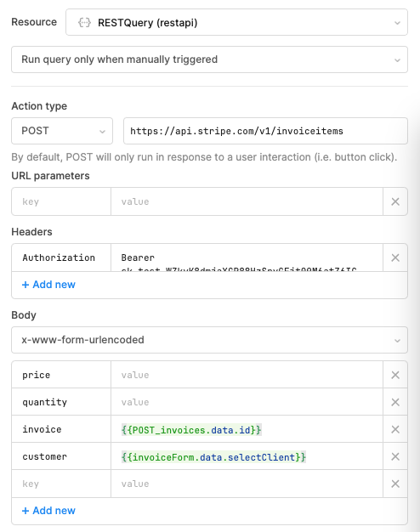Image resolution: width=420 pixels, height=532 pixels.
Task: Remove the price body parameter
Action: 395,375
